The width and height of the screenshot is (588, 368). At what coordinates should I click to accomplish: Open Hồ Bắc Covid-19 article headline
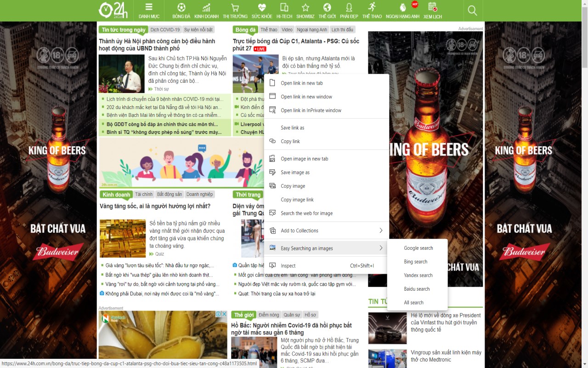[x=291, y=329]
